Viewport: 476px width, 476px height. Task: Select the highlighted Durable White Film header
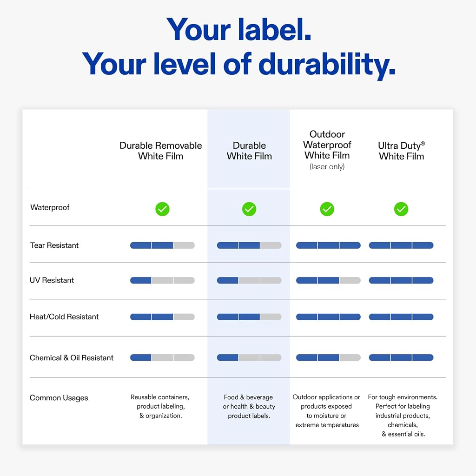249,151
